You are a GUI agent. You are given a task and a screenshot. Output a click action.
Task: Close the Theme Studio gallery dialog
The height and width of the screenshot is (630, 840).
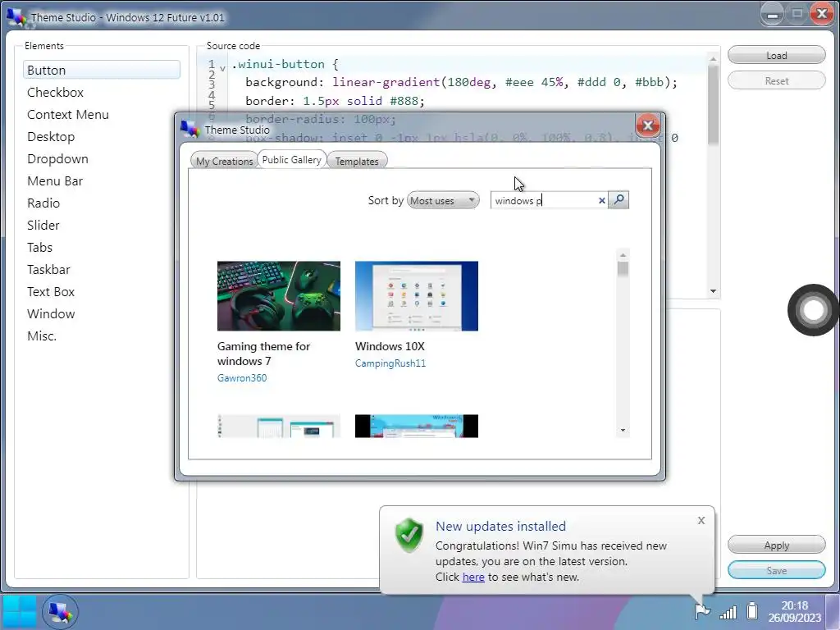[648, 126]
